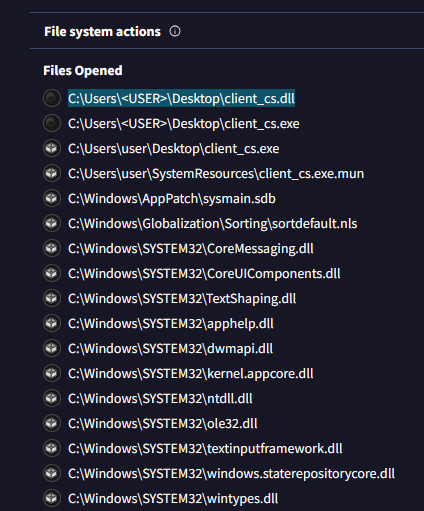Click the cube icon beside wintypes.dll
Screen dimensions: 424x511
click(x=52, y=498)
